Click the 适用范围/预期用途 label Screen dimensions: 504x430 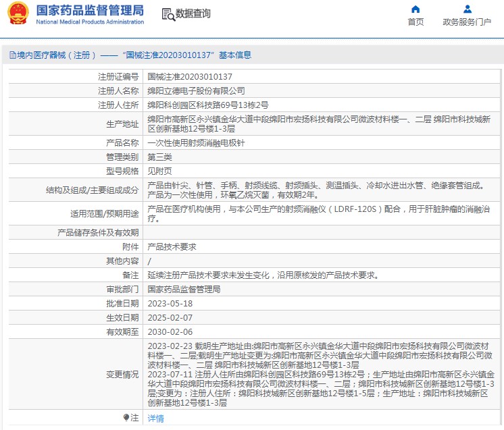105,213
